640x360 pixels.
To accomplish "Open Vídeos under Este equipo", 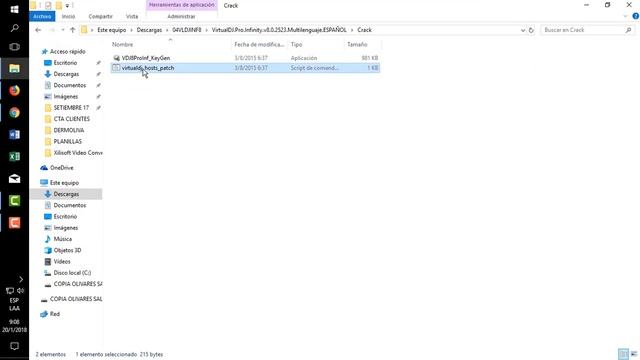I will pos(62,261).
